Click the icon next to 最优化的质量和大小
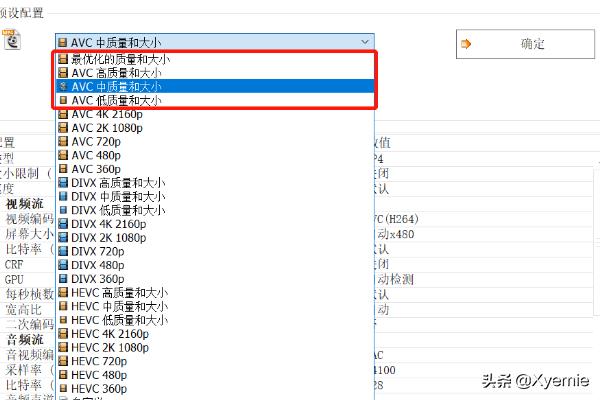 coord(64,60)
